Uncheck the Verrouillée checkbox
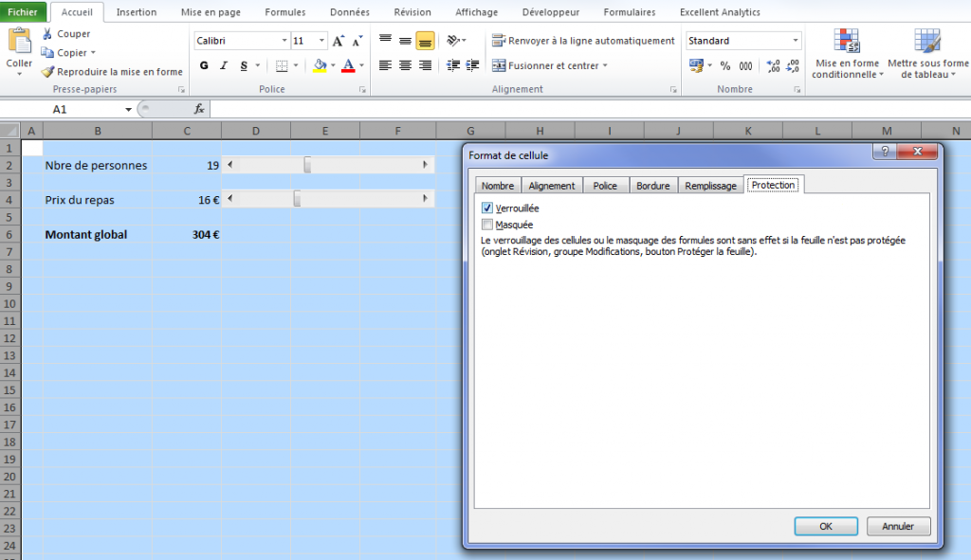 [487, 208]
